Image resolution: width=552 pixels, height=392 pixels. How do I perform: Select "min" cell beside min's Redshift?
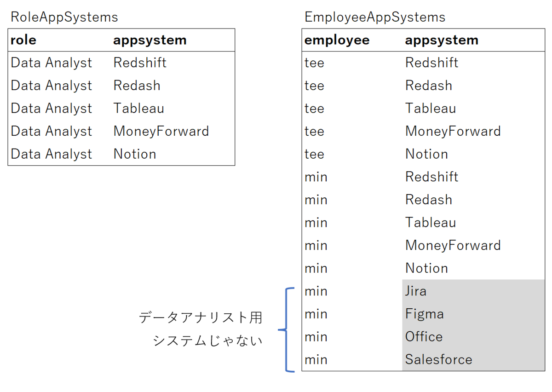click(316, 177)
